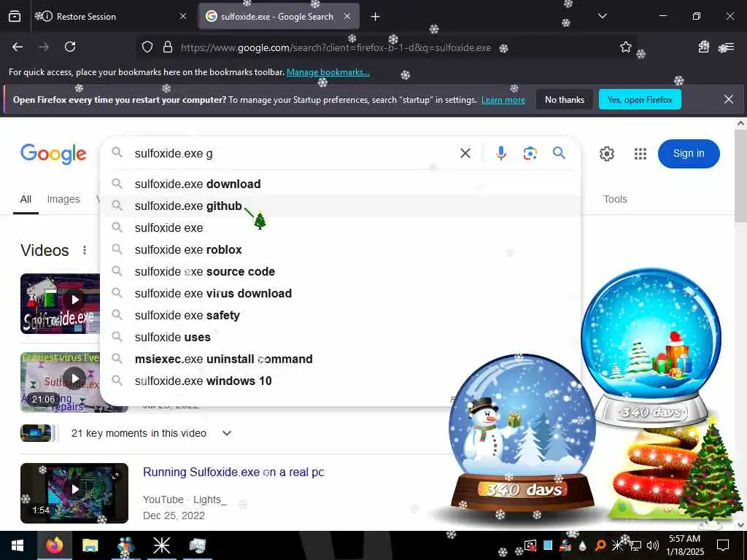The height and width of the screenshot is (560, 747).
Task: Close the Restore Session tab
Action: (183, 16)
